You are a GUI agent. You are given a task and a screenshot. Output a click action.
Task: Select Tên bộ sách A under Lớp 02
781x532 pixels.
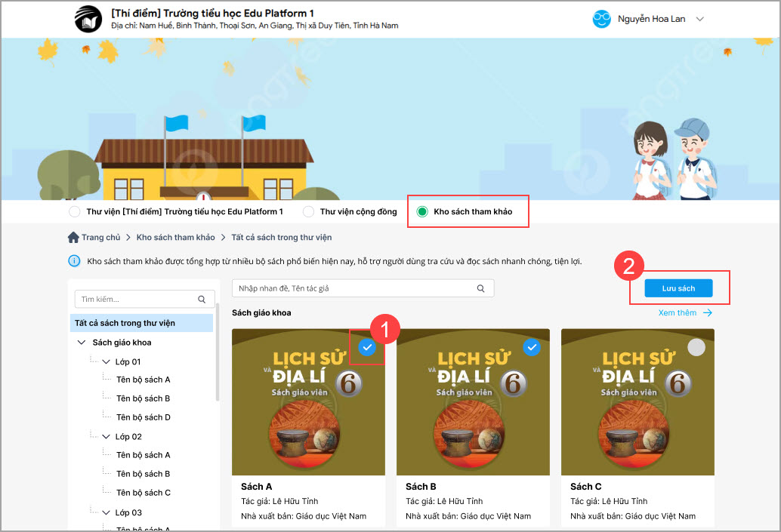[144, 455]
